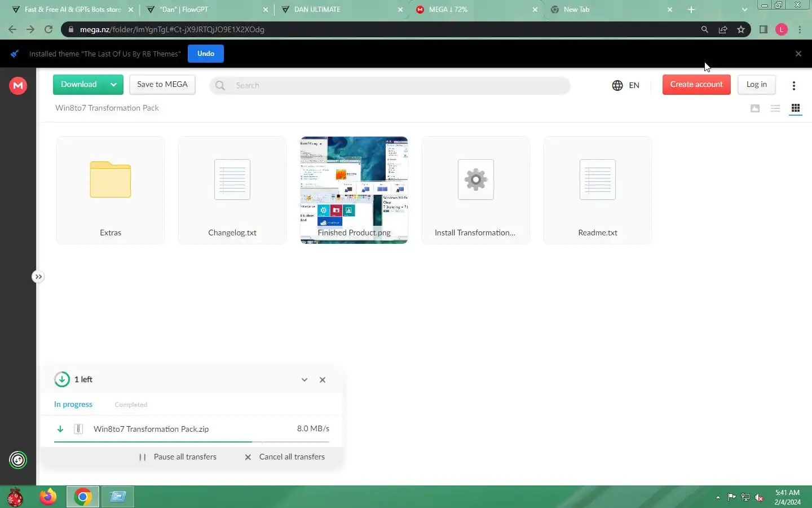Select the Readme.txt file
Viewport: 812px width, 508px height.
[x=598, y=190]
